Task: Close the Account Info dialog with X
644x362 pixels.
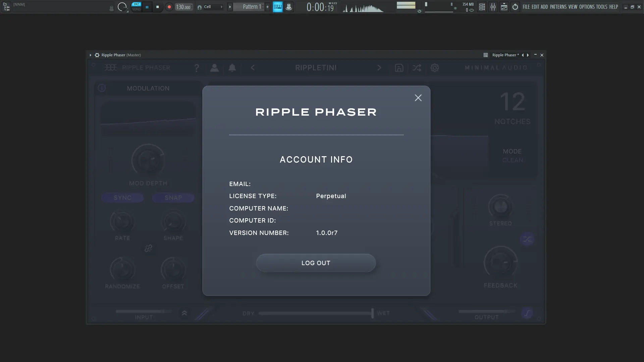Action: [x=418, y=98]
